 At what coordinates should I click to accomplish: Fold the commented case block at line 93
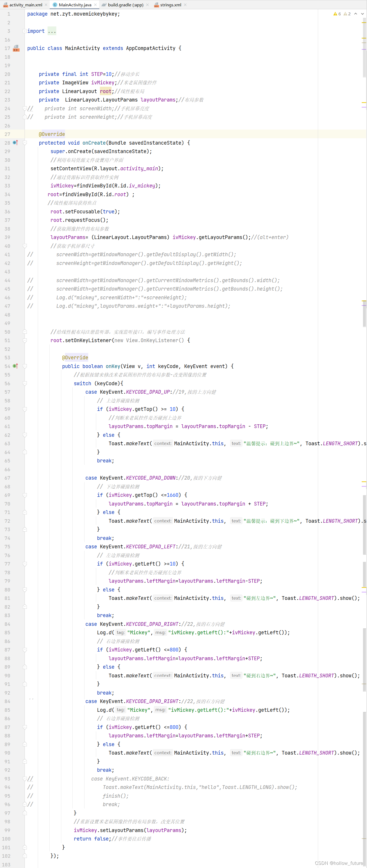pos(25,779)
